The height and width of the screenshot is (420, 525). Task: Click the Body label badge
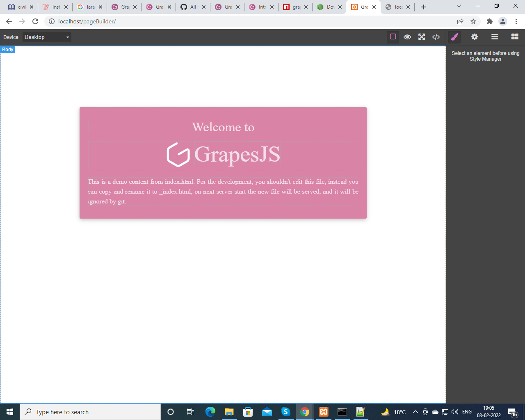pyautogui.click(x=8, y=50)
